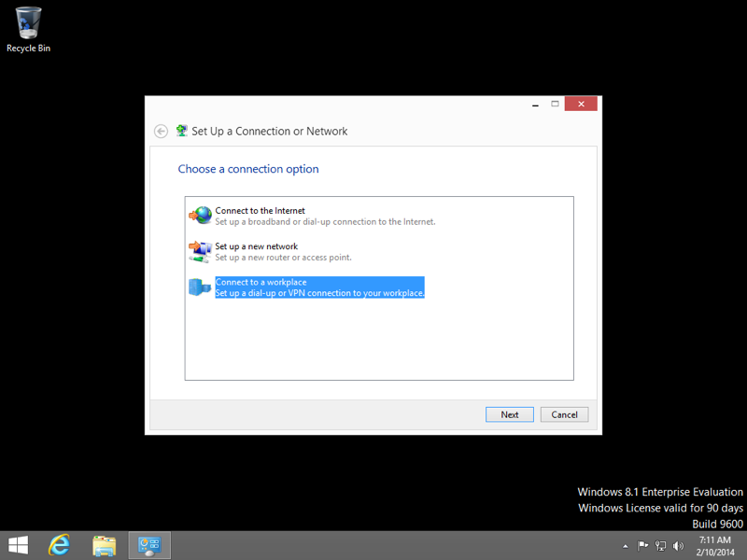Screen dimensions: 747x560
Task: Show hidden icons in the system tray
Action: [x=626, y=546]
